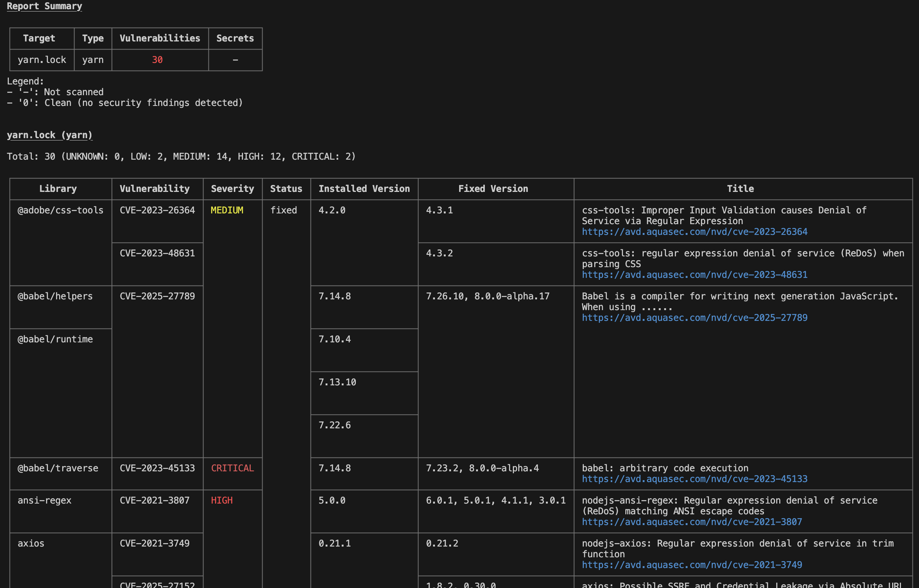Viewport: 919px width, 588px height.
Task: Select installed version 0.21.1
Action: click(335, 543)
